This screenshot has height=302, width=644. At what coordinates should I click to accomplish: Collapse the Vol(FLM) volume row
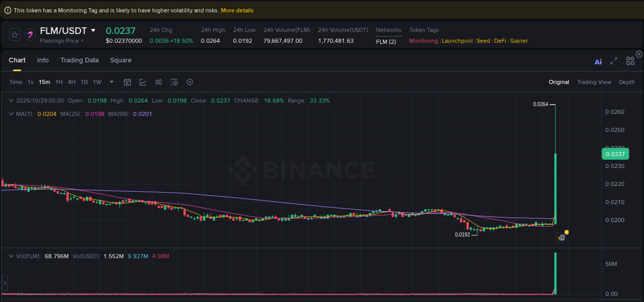coord(12,256)
